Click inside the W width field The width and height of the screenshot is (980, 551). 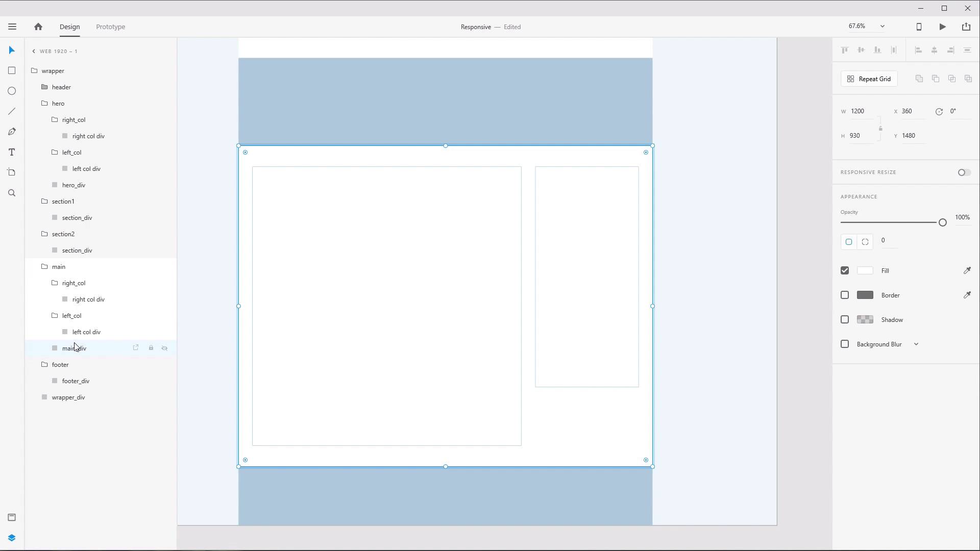click(860, 111)
